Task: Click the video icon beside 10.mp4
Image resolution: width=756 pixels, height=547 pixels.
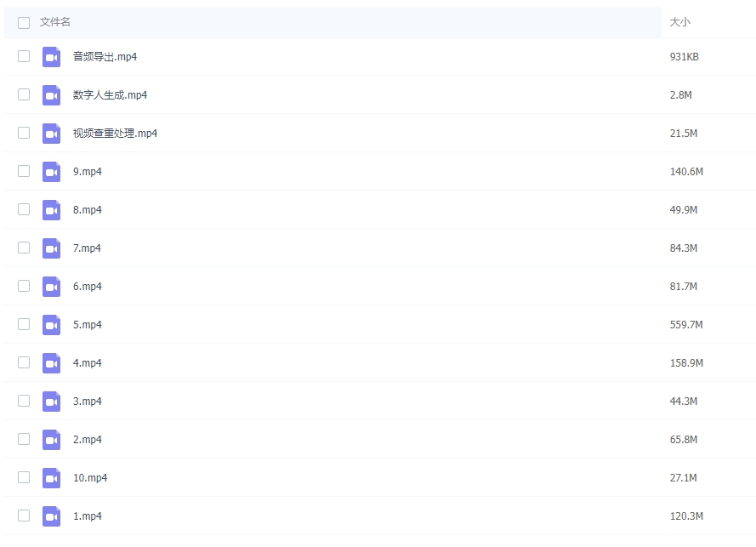Action: (x=51, y=478)
